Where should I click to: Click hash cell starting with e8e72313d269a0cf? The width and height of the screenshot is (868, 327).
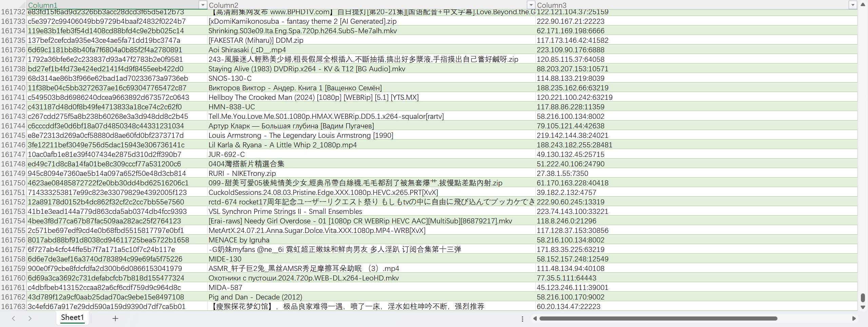coord(117,135)
